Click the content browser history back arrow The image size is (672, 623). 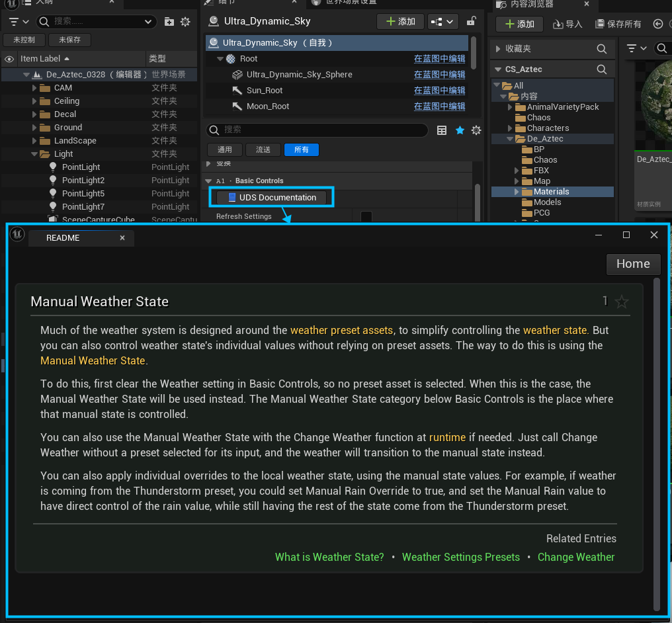tap(658, 24)
